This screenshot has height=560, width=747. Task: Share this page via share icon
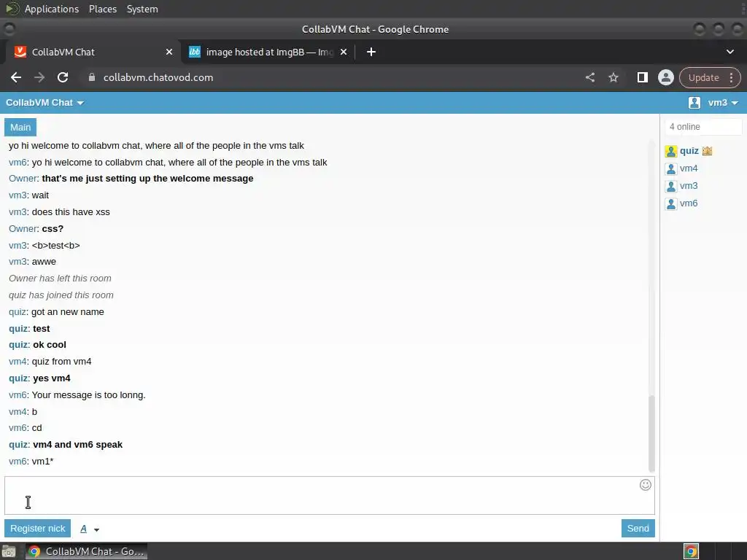pyautogui.click(x=590, y=77)
